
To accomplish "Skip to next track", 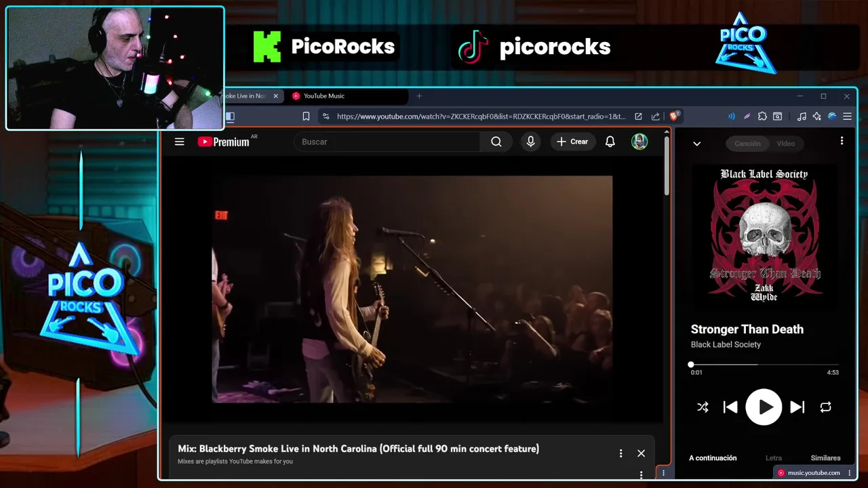I will pyautogui.click(x=797, y=407).
